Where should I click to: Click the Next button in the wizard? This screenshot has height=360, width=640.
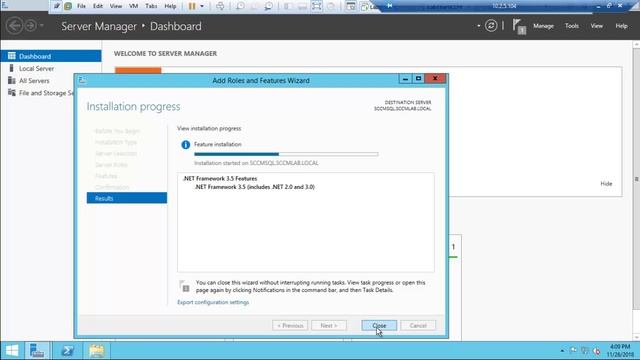pos(329,325)
